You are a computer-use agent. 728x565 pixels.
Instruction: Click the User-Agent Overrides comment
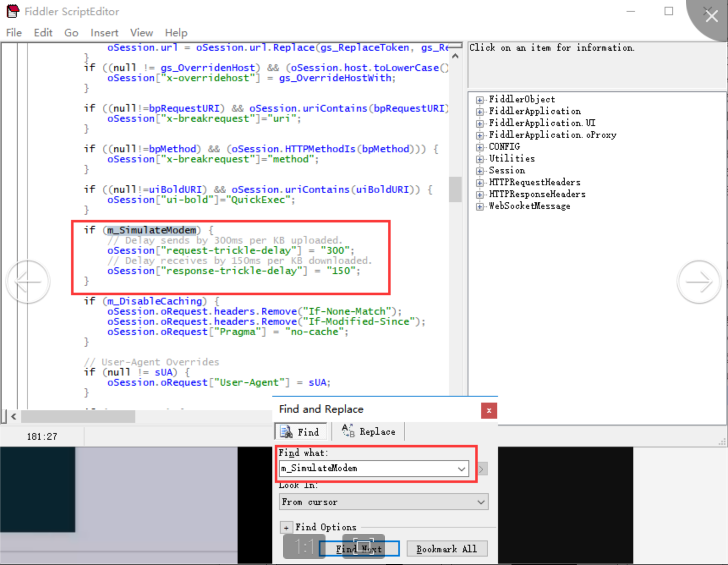click(x=151, y=362)
